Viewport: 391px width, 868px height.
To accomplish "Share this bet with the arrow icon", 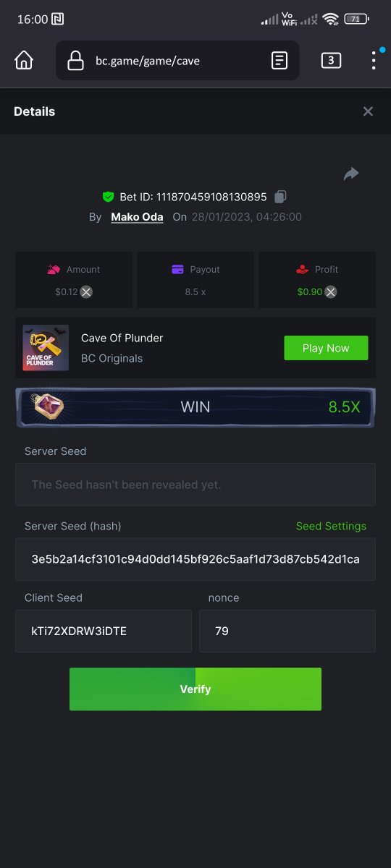I will [x=351, y=174].
